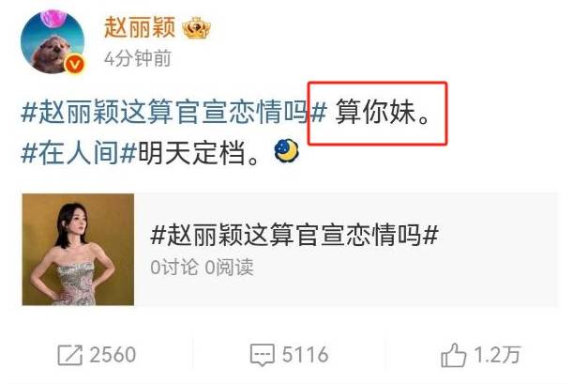Image resolution: width=588 pixels, height=384 pixels.
Task: Open the comments speech bubble icon
Action: (263, 355)
